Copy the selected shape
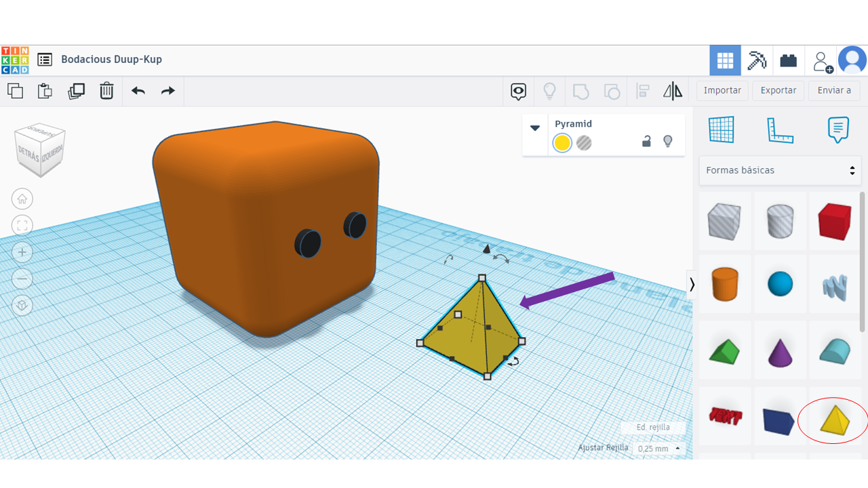868x488 pixels. [15, 91]
